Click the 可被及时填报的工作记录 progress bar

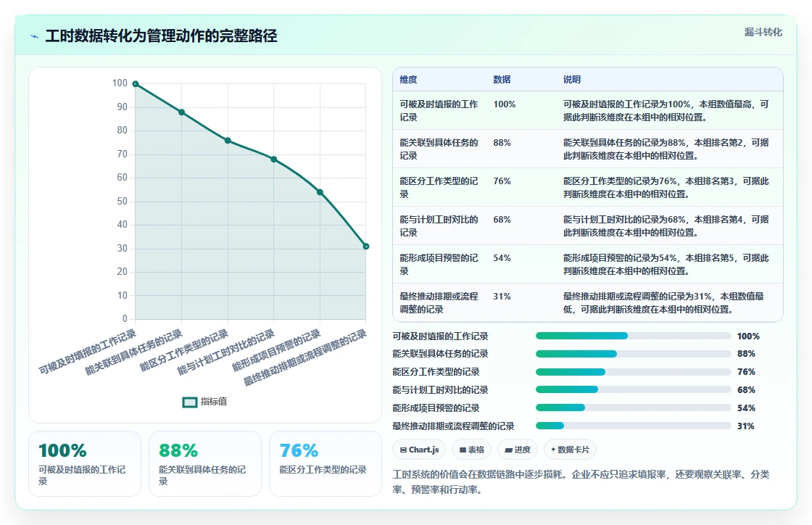click(x=634, y=336)
